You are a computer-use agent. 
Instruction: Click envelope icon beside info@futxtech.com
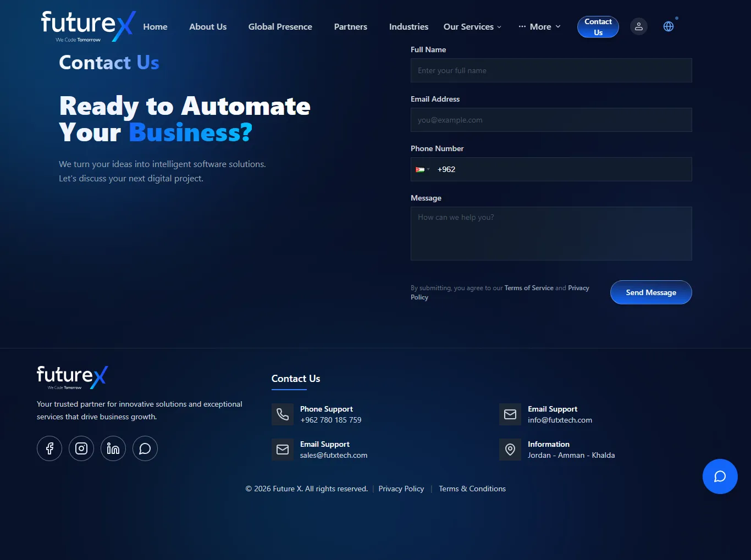[x=510, y=414]
